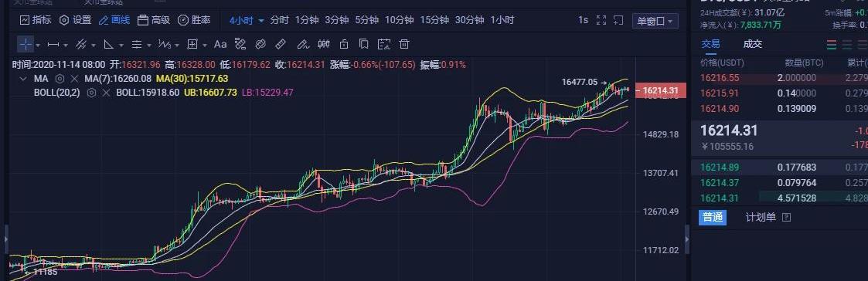Switch order book to combined view
This screenshot has width=868, height=281.
[x=832, y=44]
